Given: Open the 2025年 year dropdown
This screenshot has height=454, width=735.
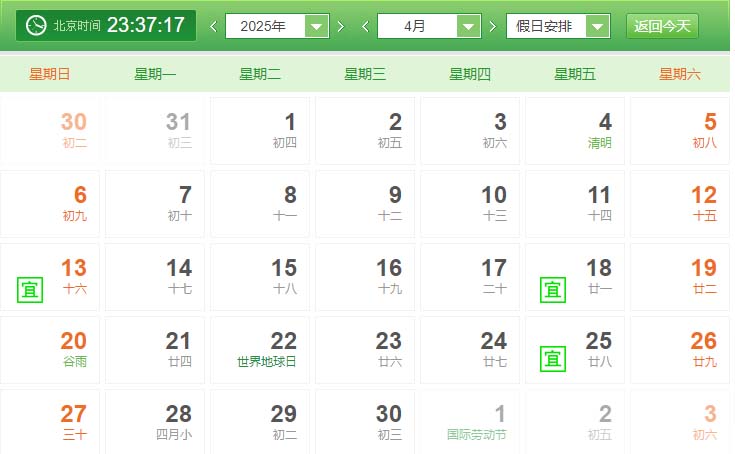Looking at the screenshot, I should point(277,26).
